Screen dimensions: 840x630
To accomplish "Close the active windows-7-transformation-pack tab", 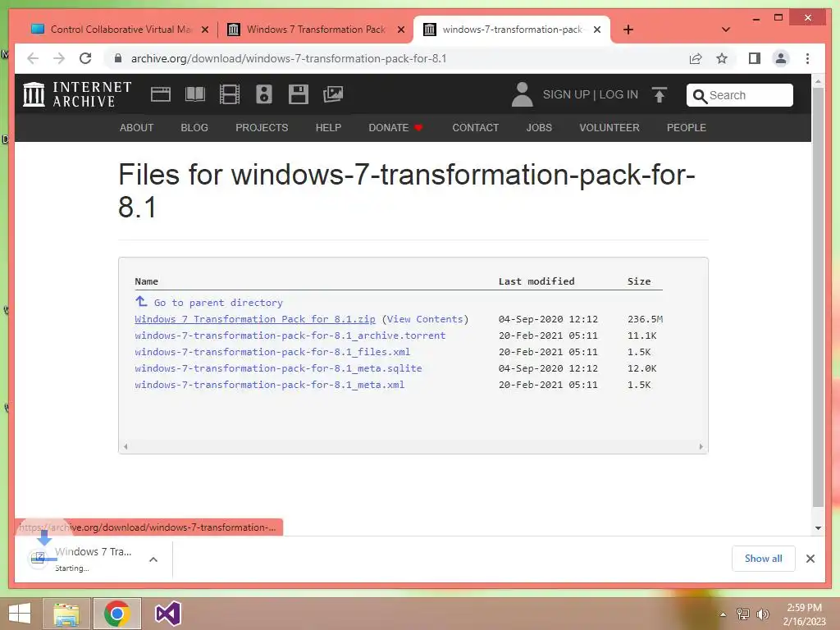I will pyautogui.click(x=597, y=30).
